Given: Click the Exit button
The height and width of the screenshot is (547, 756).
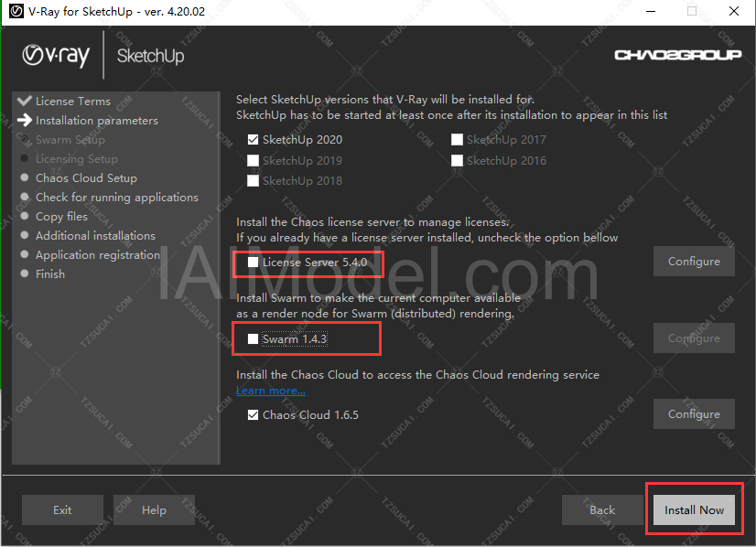Looking at the screenshot, I should (x=62, y=509).
